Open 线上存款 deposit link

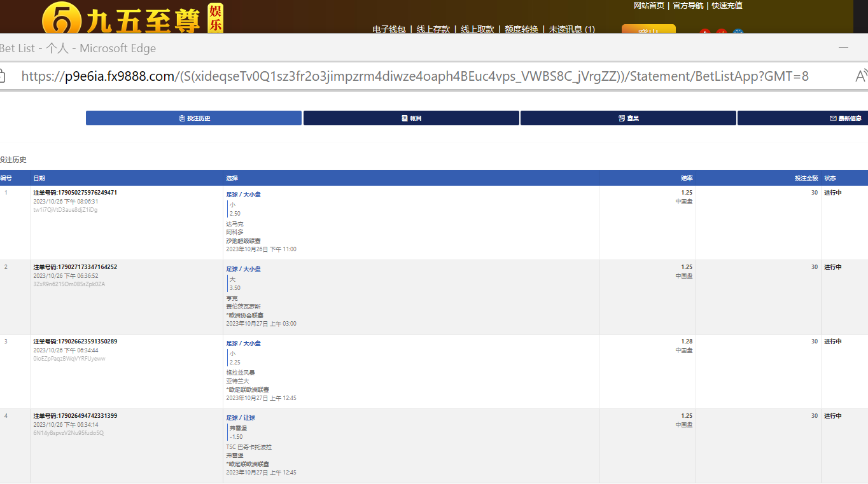[x=433, y=29]
